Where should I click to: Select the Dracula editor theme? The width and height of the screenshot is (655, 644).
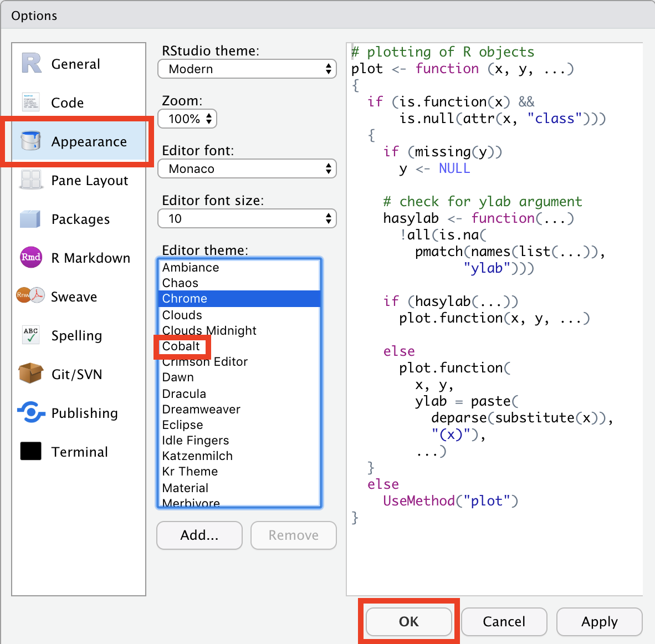(183, 393)
